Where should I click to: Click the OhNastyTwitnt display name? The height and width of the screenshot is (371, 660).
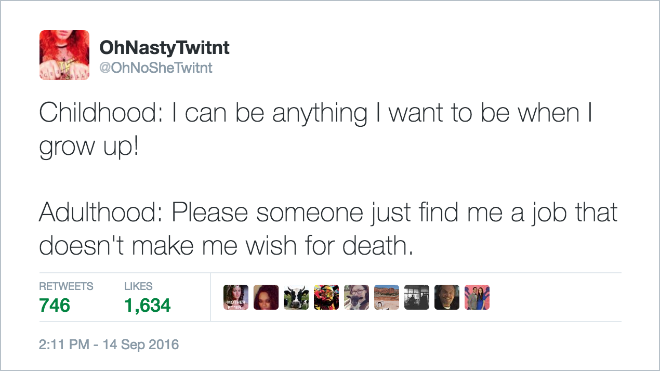[x=164, y=48]
